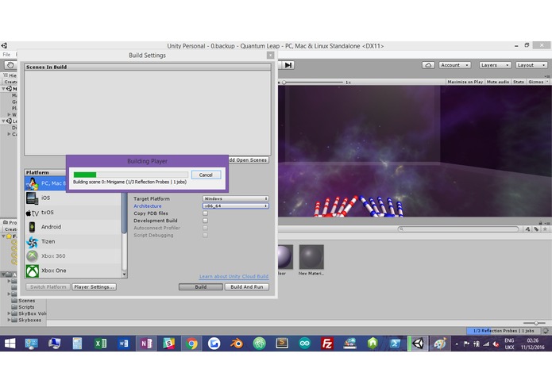Click the favorite star icon in project search bar

pos(545,229)
